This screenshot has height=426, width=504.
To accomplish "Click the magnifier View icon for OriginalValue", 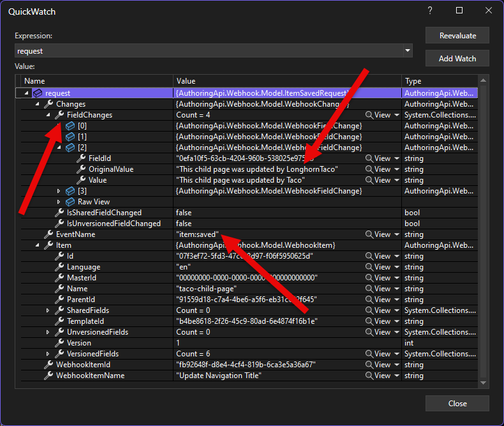I will pyautogui.click(x=369, y=169).
